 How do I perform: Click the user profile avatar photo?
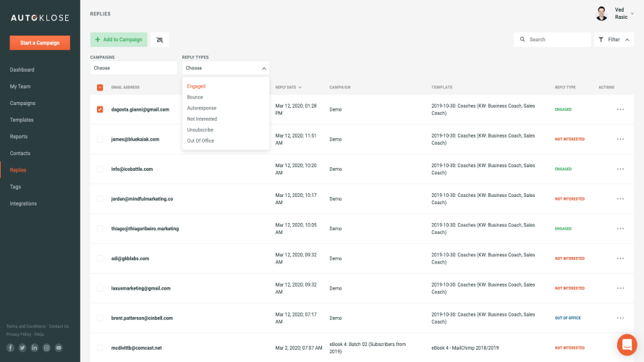pos(601,14)
